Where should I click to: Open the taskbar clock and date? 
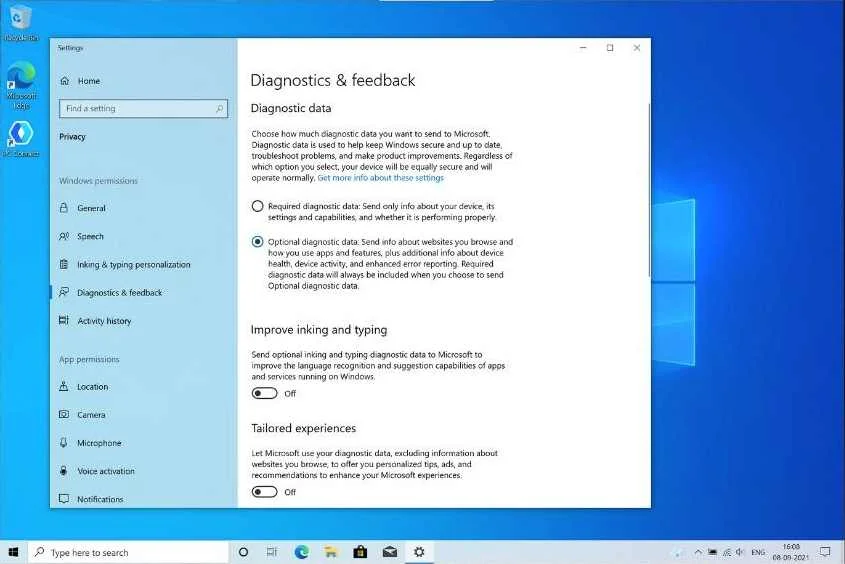[791, 552]
